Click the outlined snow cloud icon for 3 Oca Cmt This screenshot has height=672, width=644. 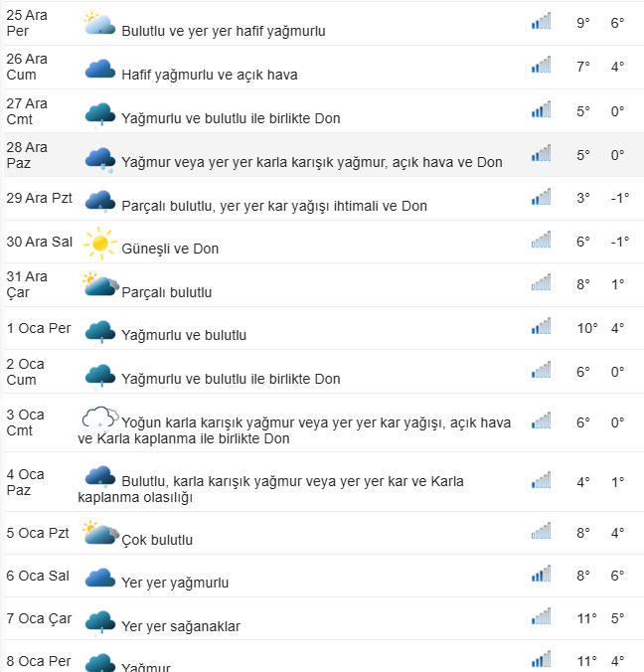(x=99, y=417)
